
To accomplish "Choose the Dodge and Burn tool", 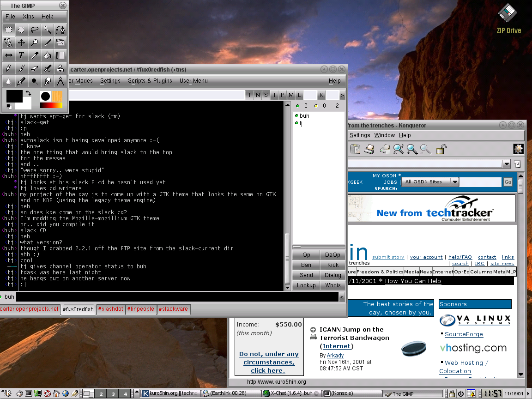I will coord(34,81).
